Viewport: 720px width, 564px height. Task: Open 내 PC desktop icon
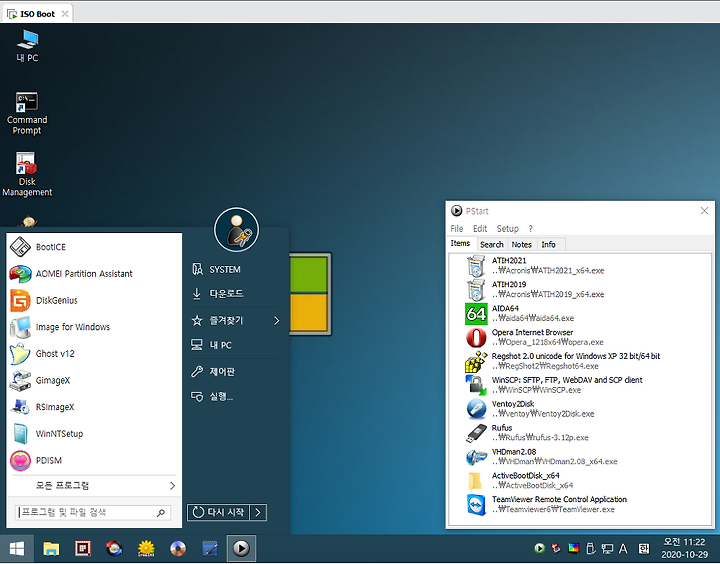coord(27,45)
